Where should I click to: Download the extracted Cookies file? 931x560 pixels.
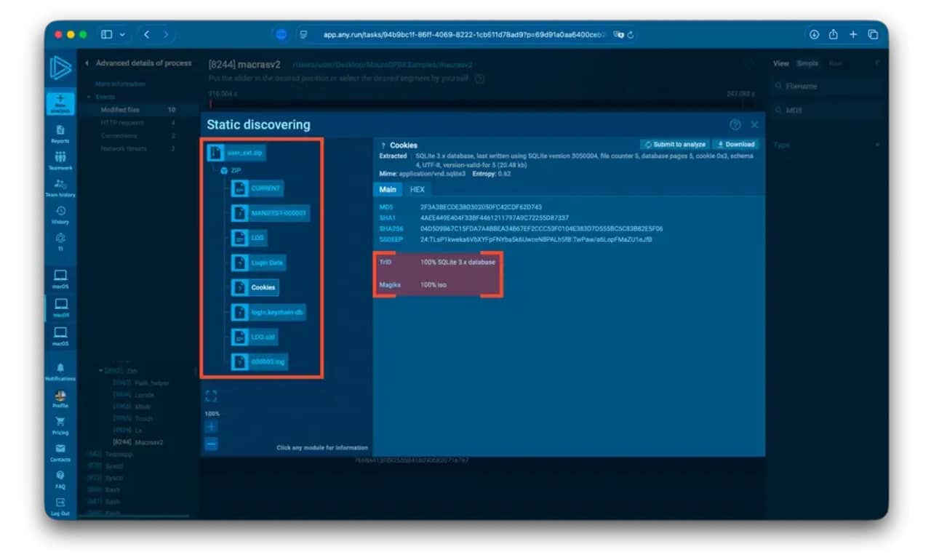(735, 144)
